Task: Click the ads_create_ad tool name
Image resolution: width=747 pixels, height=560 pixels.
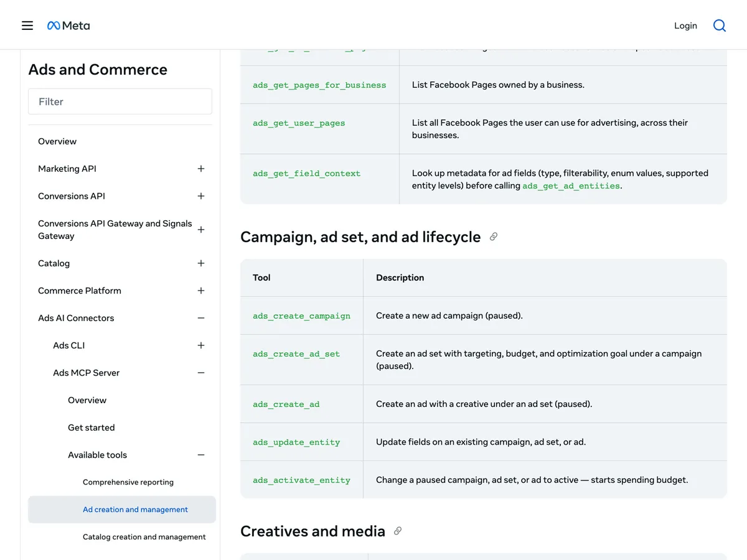Action: [x=286, y=404]
